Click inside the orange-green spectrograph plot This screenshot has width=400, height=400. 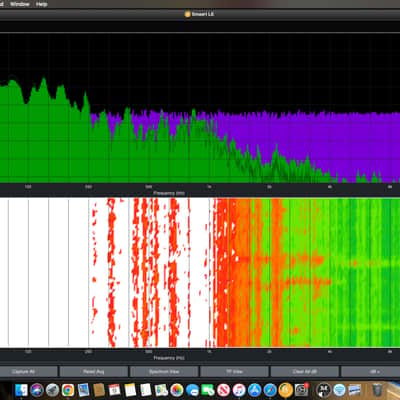click(200, 272)
